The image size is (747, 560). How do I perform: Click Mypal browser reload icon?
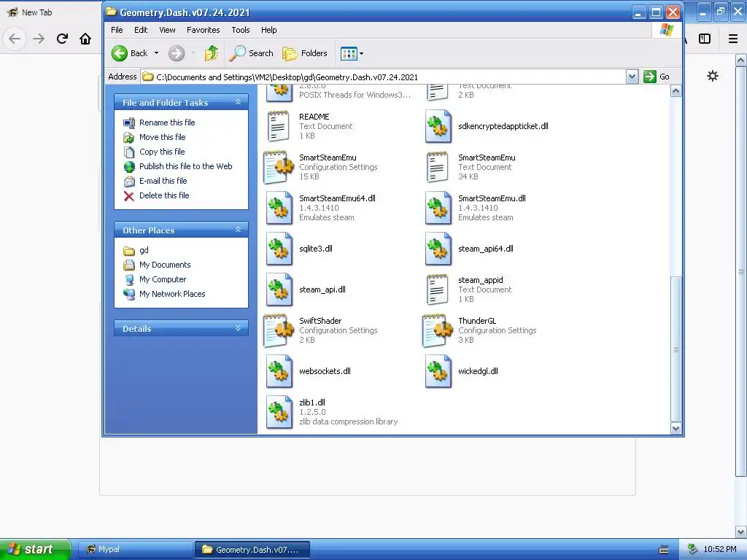(x=63, y=39)
